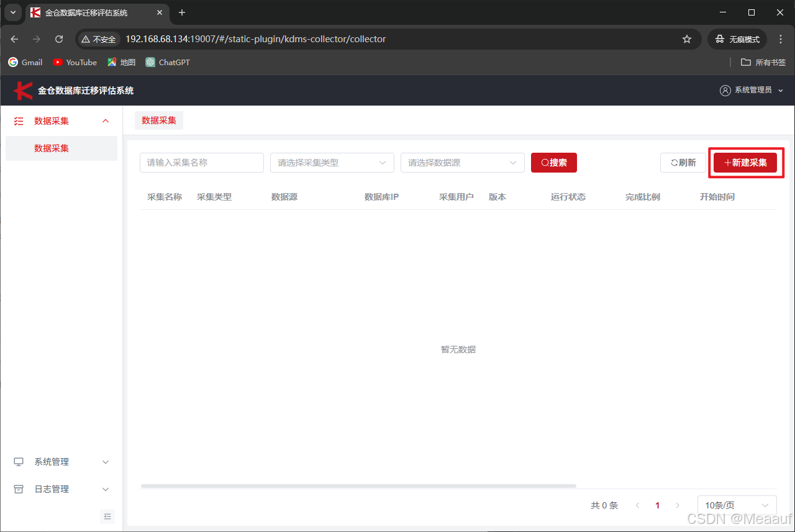795x532 pixels.
Task: Click the 完成比例 column header
Action: (643, 197)
